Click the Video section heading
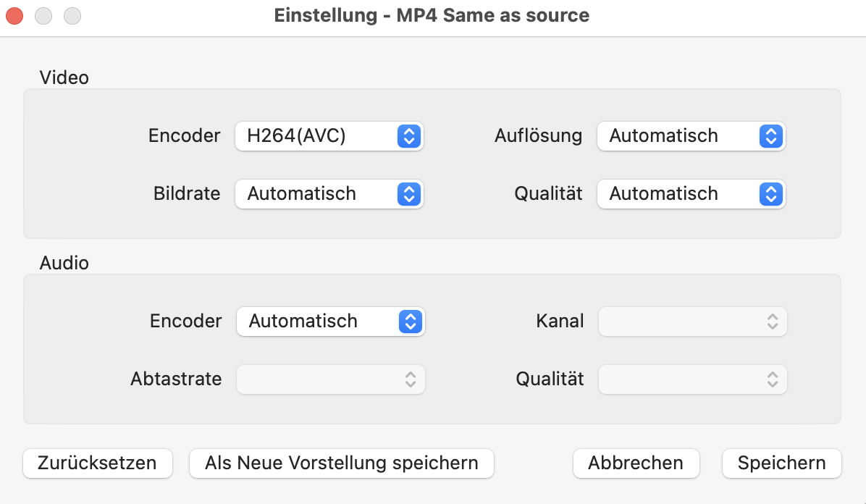This screenshot has width=866, height=504. coord(64,77)
